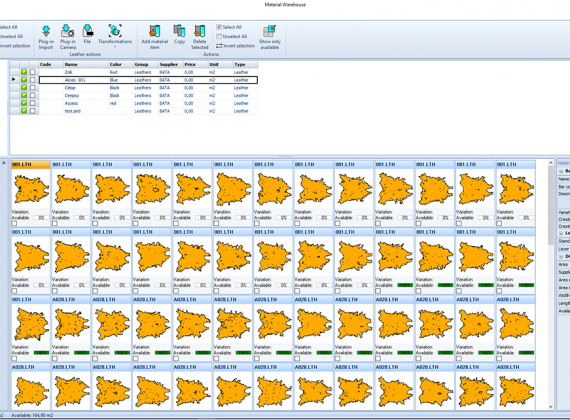Image resolution: width=570 pixels, height=420 pixels.
Task: Click the green check icon in Zolk row
Action: (x=24, y=72)
